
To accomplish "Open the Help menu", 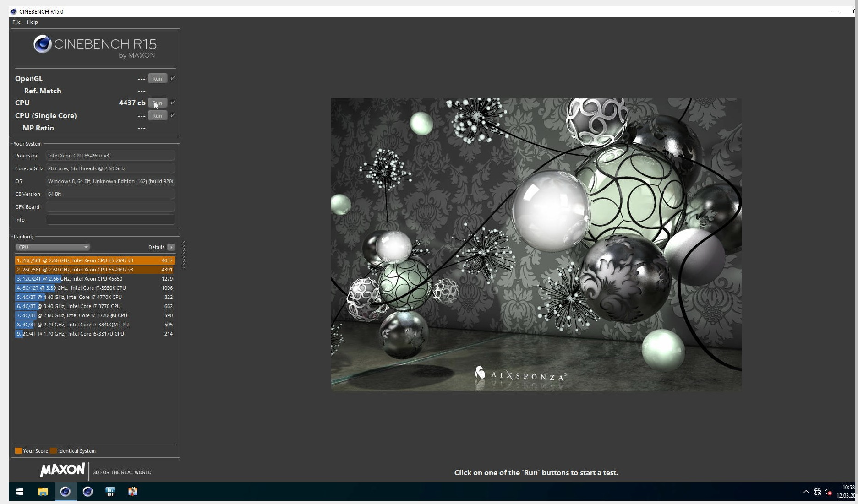I will pyautogui.click(x=33, y=22).
